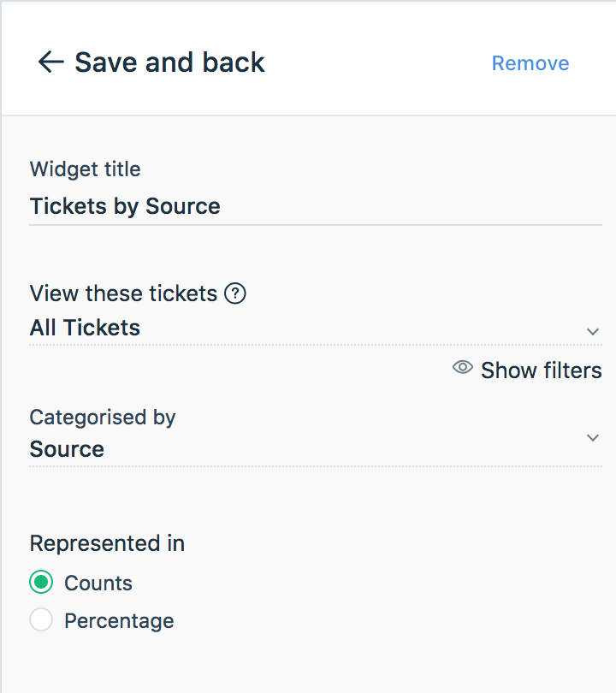Click chevron arrow on Source row
Screen dimensions: 616x693
click(x=593, y=438)
